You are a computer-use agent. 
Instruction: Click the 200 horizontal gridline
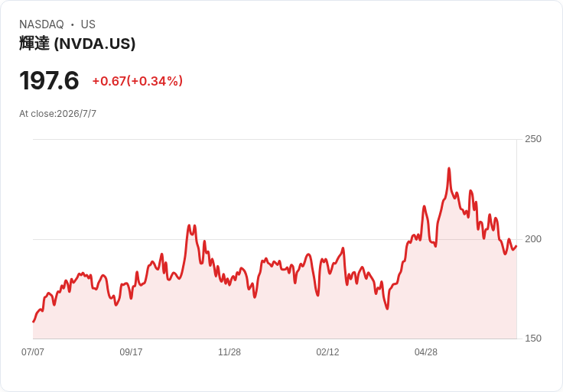(x=275, y=239)
